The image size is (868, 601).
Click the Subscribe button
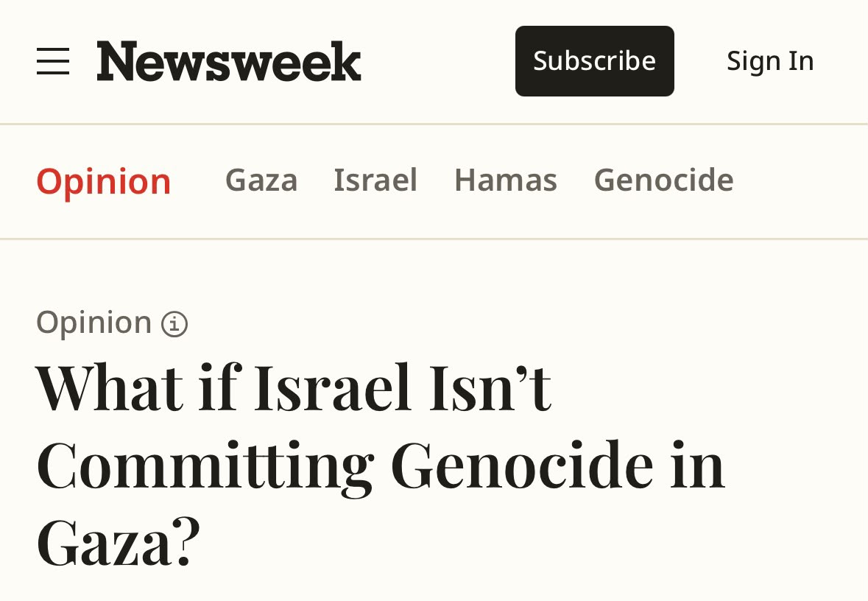coord(595,61)
